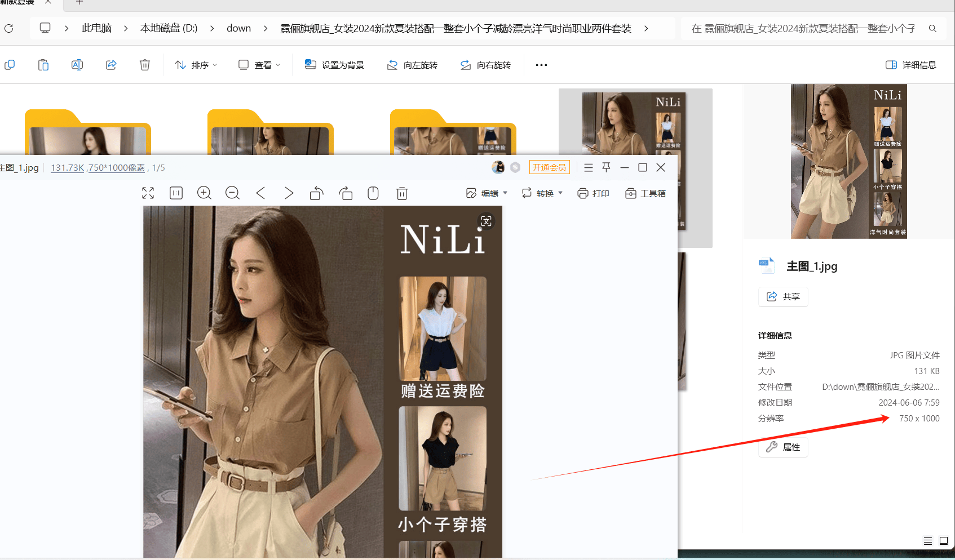Click the pin window on top icon
This screenshot has height=560, width=955.
pyautogui.click(x=607, y=167)
